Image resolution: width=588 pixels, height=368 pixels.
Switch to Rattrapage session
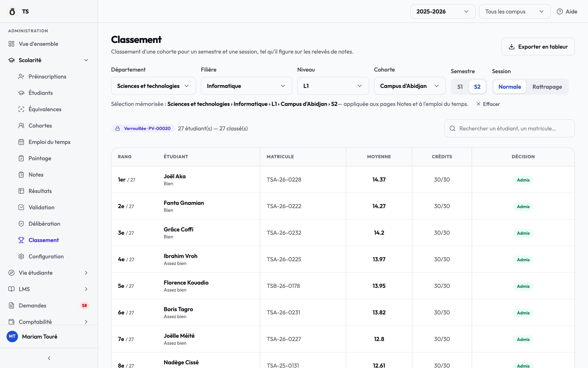click(547, 87)
